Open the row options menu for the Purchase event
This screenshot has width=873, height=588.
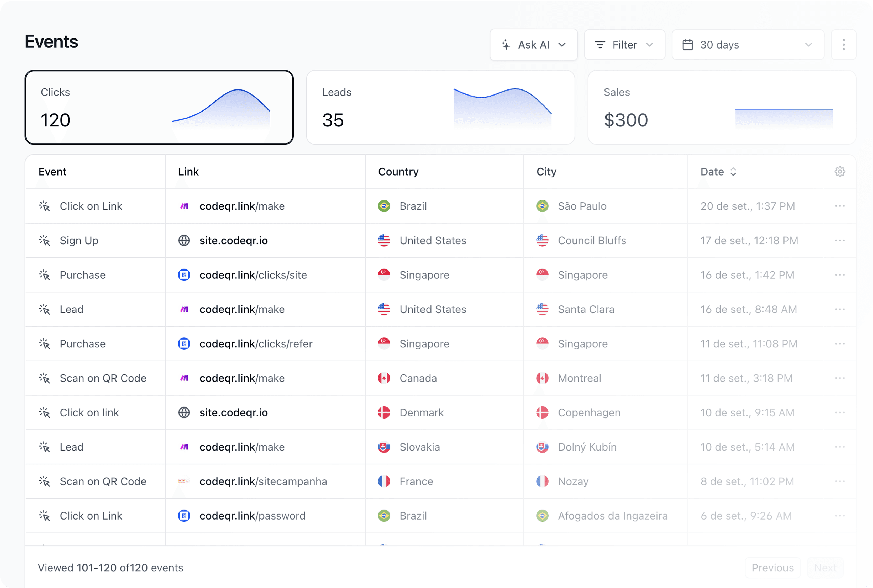[841, 275]
